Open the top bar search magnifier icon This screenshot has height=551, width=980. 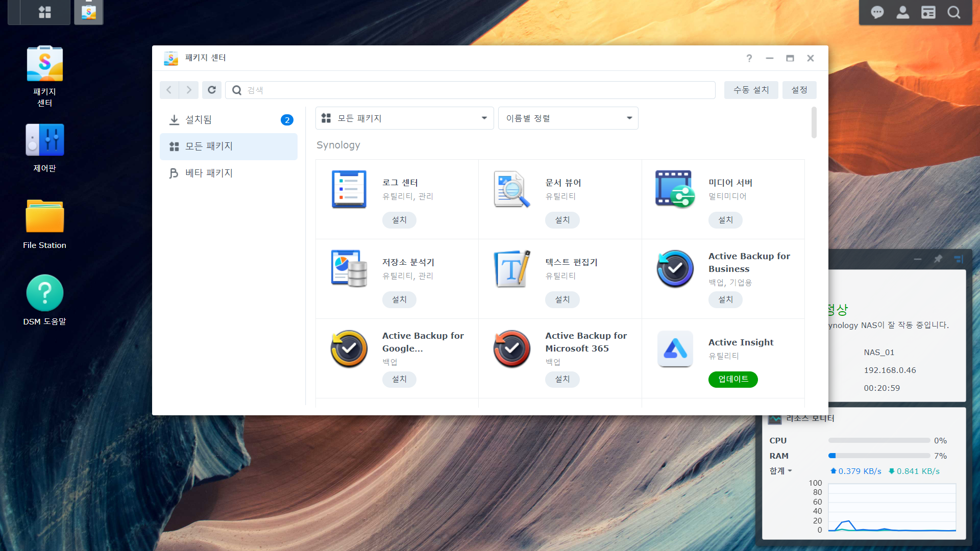(x=953, y=12)
